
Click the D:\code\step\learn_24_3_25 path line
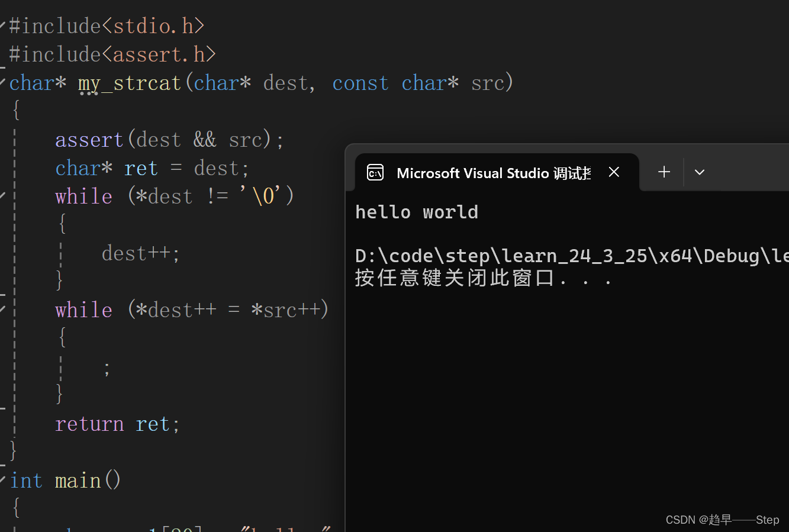coord(572,256)
